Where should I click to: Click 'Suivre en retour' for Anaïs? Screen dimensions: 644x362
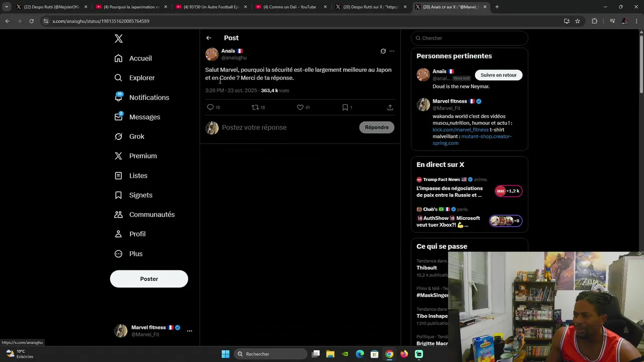pyautogui.click(x=499, y=75)
